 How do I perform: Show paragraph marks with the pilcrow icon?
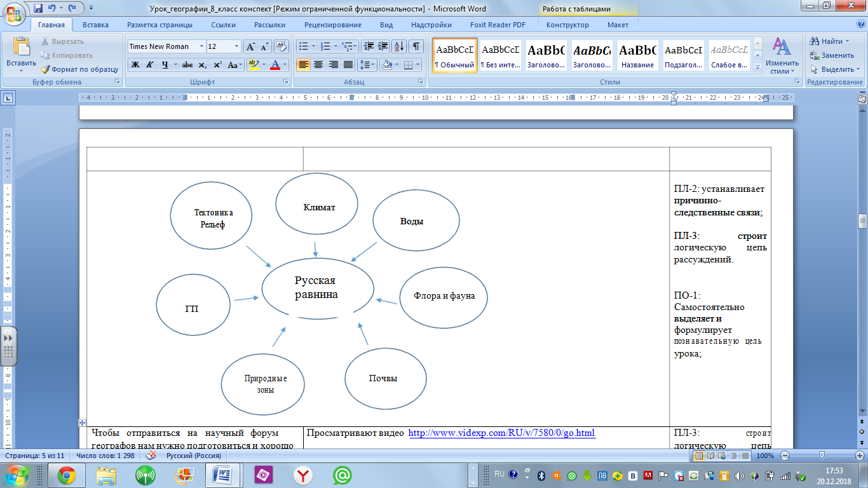click(x=416, y=46)
